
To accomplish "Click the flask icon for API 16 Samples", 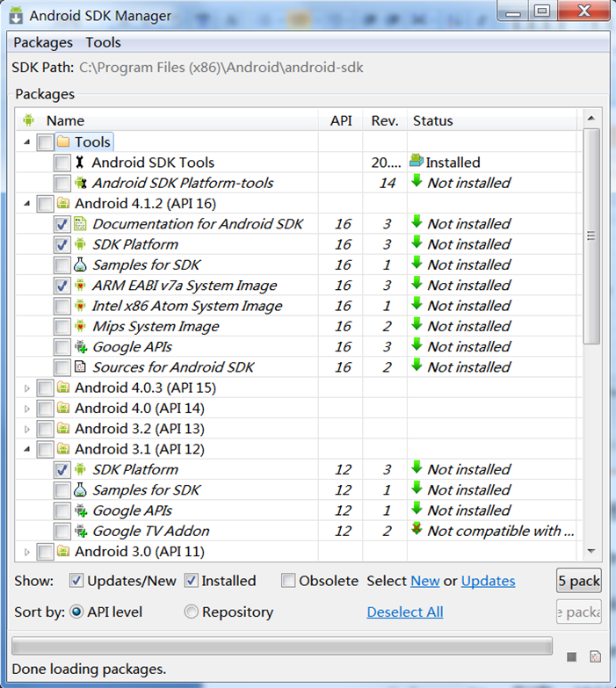I will 80,264.
